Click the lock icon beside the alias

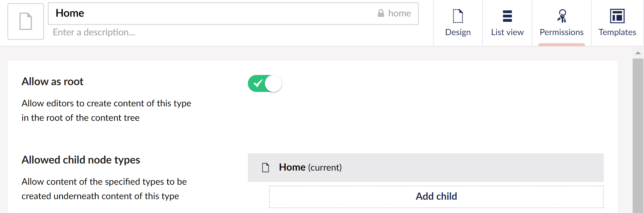point(381,13)
